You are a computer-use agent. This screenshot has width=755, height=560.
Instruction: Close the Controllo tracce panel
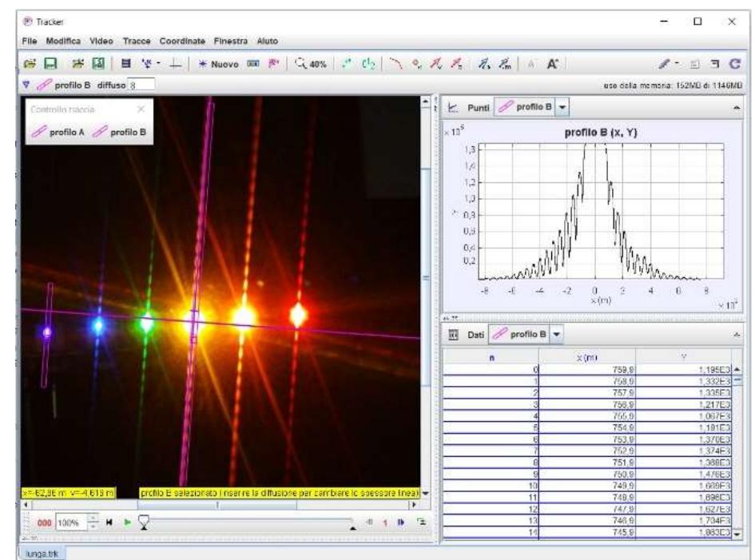coord(141,109)
